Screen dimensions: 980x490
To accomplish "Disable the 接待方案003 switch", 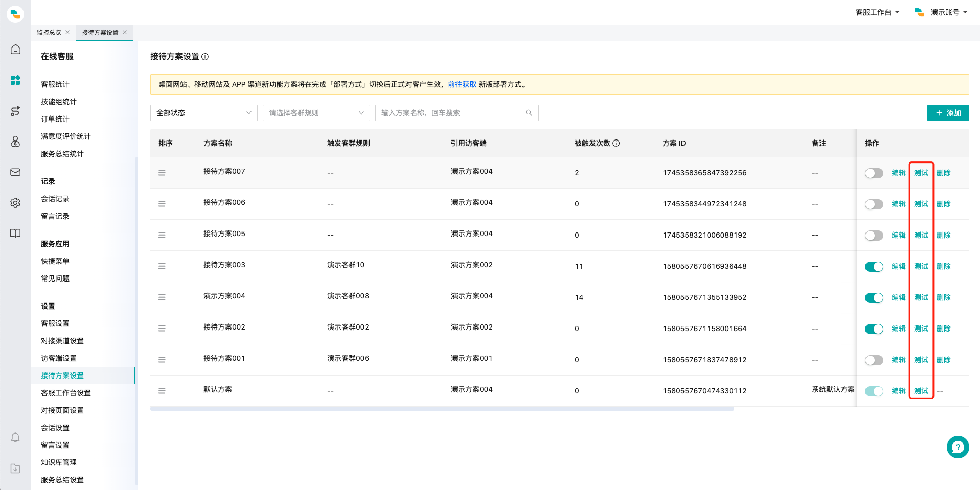I will (874, 267).
